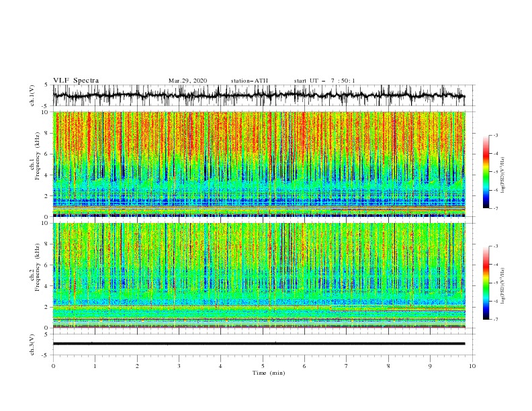
Task: Click the "ch.3(V)" axis label
Action: [32, 345]
